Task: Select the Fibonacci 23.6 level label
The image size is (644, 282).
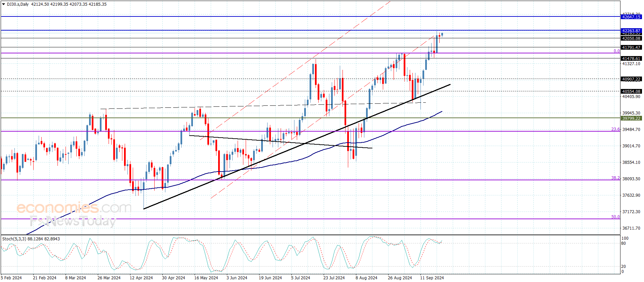Action: pos(615,129)
